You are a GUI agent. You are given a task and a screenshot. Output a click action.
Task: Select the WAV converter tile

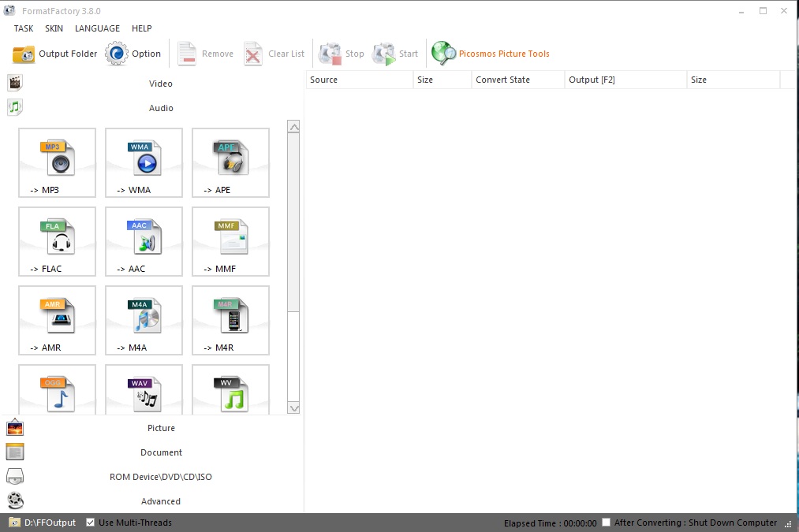(x=144, y=389)
